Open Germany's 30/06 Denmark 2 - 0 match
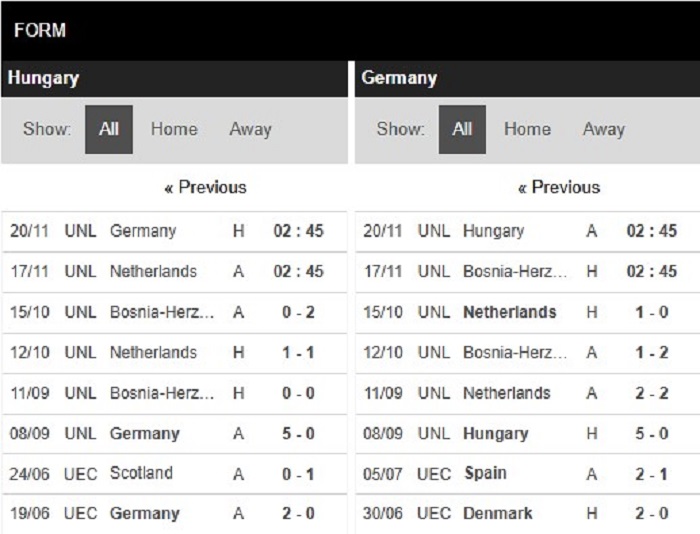Viewport: 700px width, 534px height. (x=528, y=514)
